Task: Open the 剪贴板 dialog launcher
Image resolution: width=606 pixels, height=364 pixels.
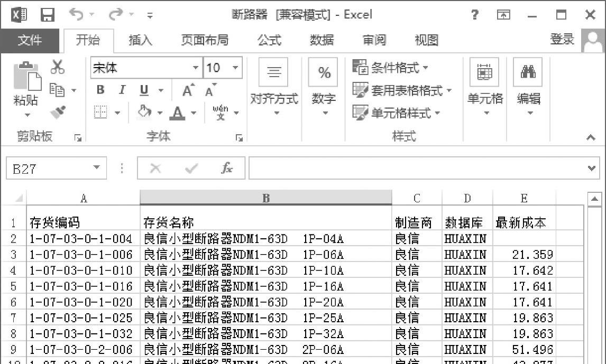Action: tap(78, 138)
